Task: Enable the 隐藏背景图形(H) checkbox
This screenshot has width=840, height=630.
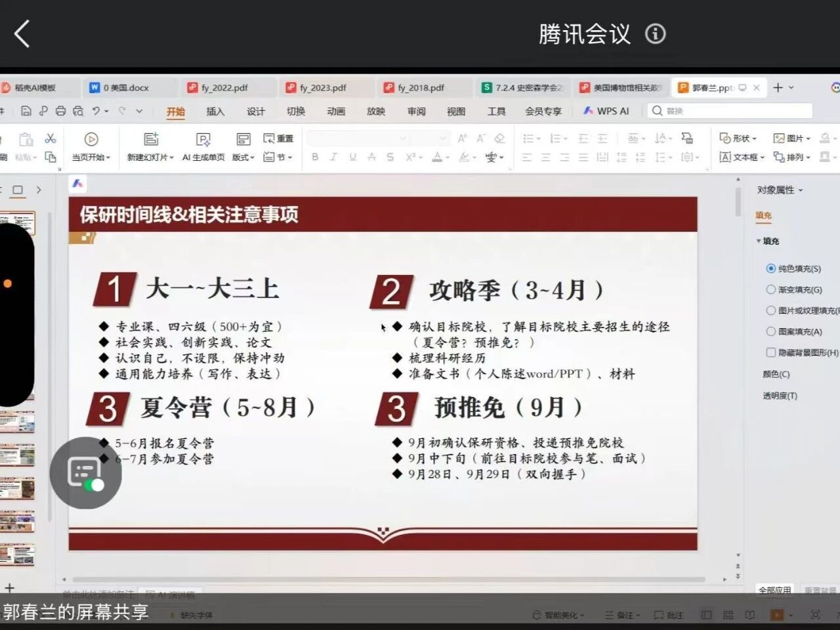Action: pos(771,352)
